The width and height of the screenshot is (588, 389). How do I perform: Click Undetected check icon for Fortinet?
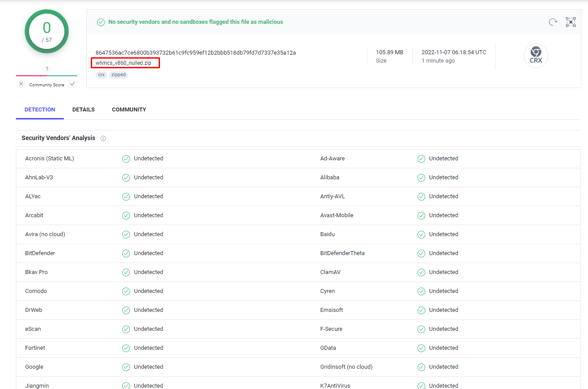[126, 348]
